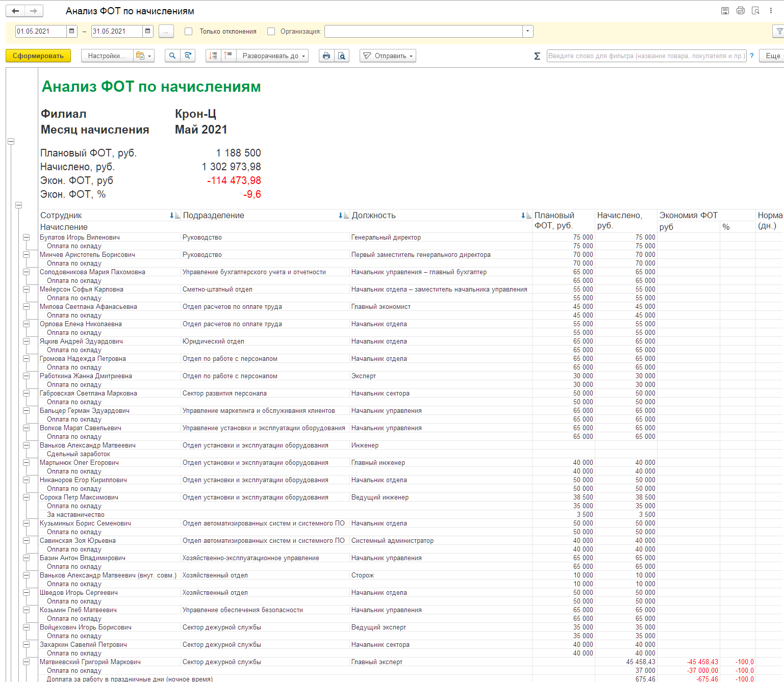Collapse Ваньков Александр Матвеевич Инженер row

(26, 445)
